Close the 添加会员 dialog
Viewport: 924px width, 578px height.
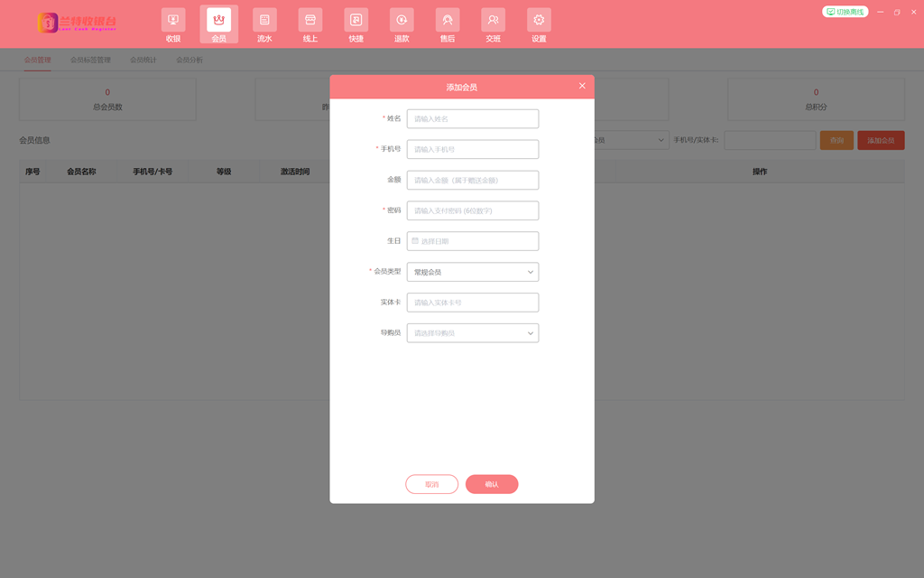click(x=582, y=86)
